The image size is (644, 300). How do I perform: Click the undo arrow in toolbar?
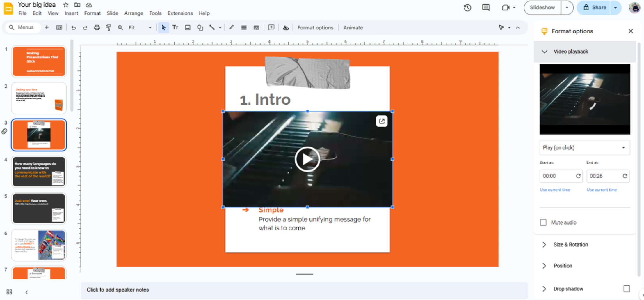coord(73,28)
